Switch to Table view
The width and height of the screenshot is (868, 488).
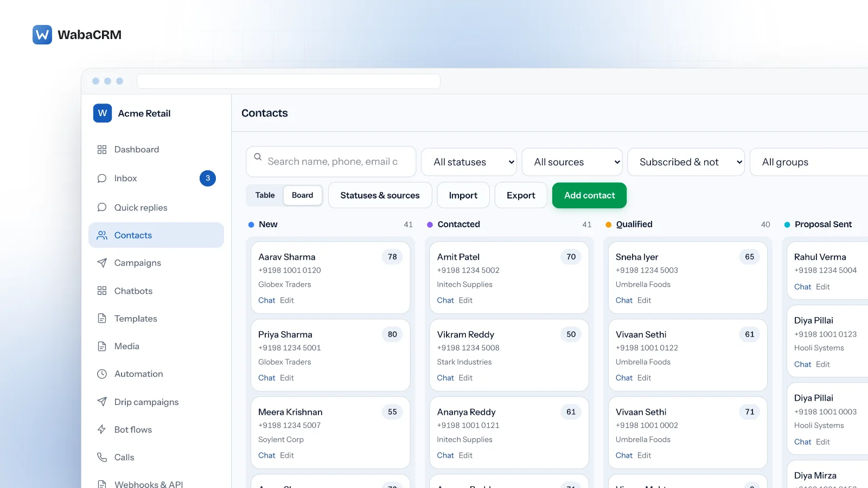click(265, 195)
